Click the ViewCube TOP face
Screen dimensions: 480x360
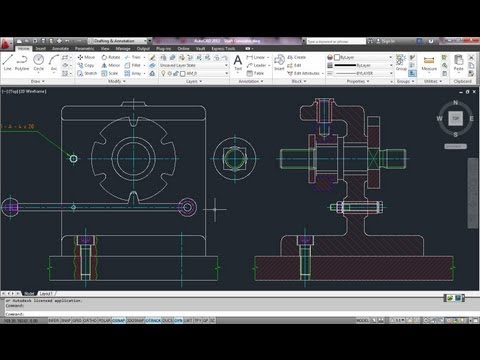click(x=455, y=118)
